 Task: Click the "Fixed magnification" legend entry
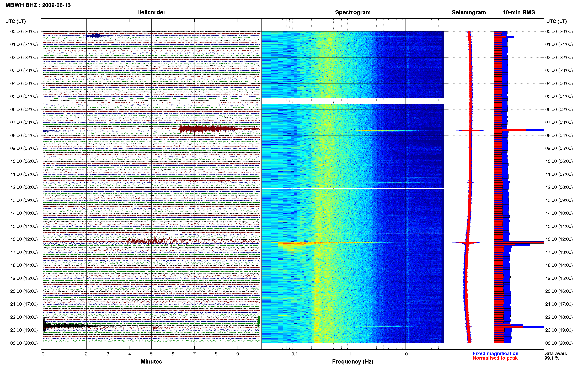(x=495, y=353)
